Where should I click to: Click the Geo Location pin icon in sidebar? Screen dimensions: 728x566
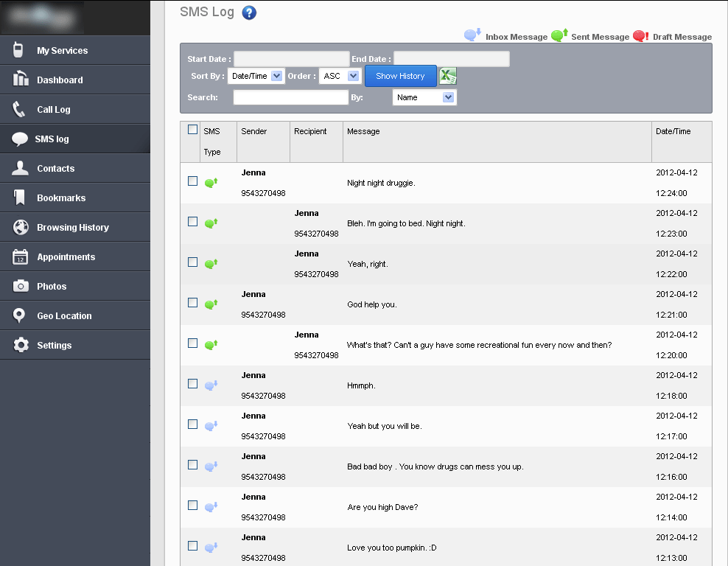click(x=21, y=315)
